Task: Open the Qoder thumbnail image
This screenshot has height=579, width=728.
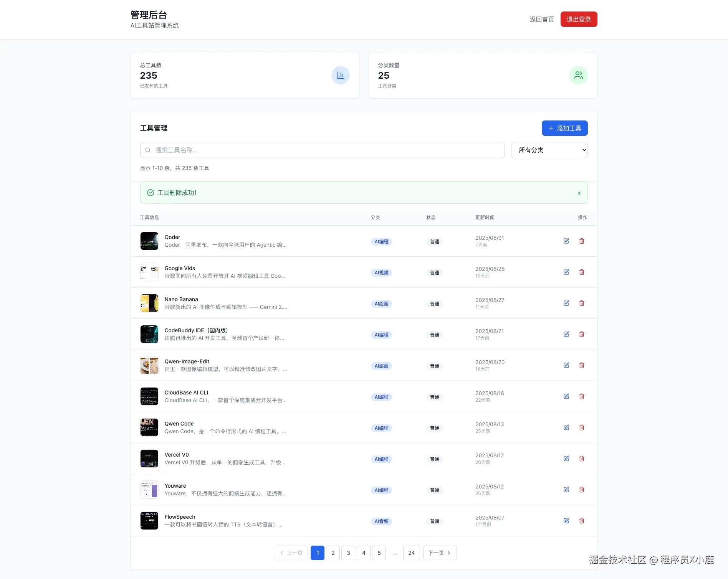Action: click(149, 241)
